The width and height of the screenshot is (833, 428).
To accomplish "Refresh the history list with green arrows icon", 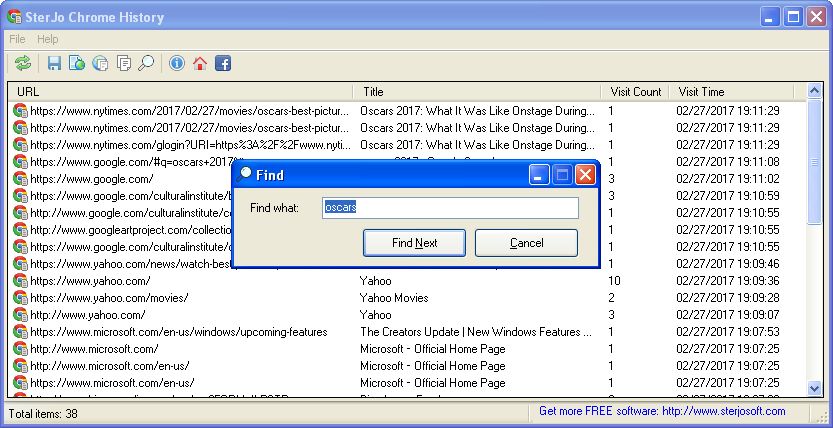I will pos(23,64).
